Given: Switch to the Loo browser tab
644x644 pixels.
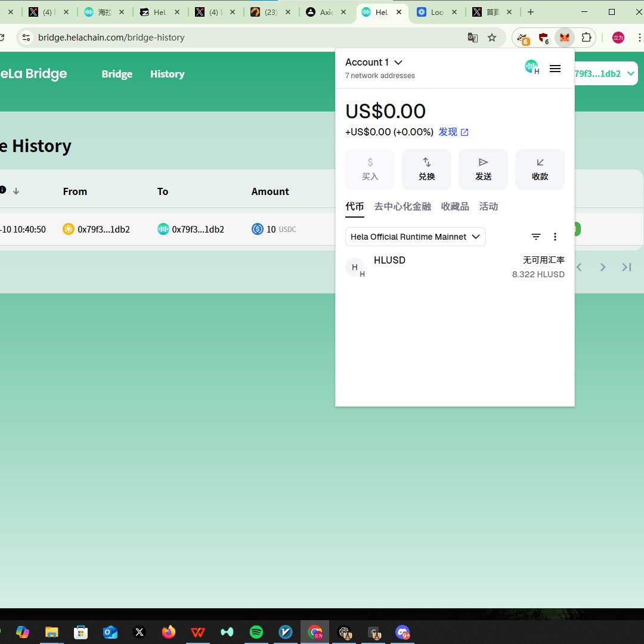Looking at the screenshot, I should tap(436, 13).
